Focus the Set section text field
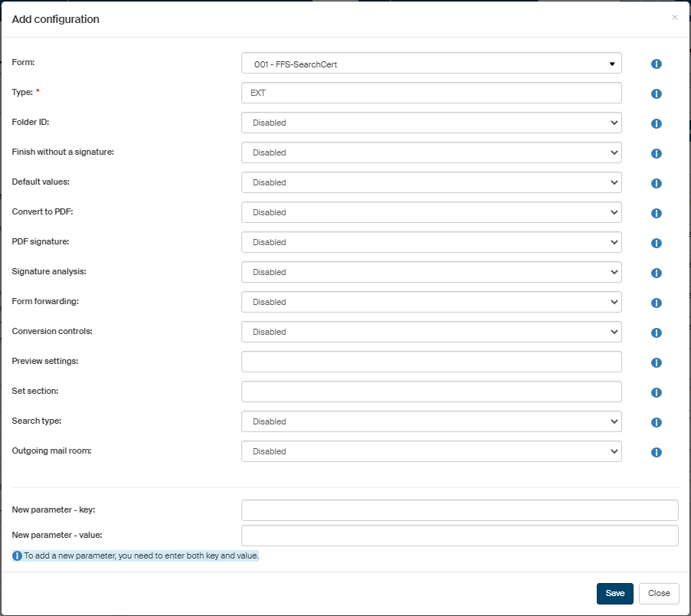This screenshot has height=616, width=691. pos(431,392)
